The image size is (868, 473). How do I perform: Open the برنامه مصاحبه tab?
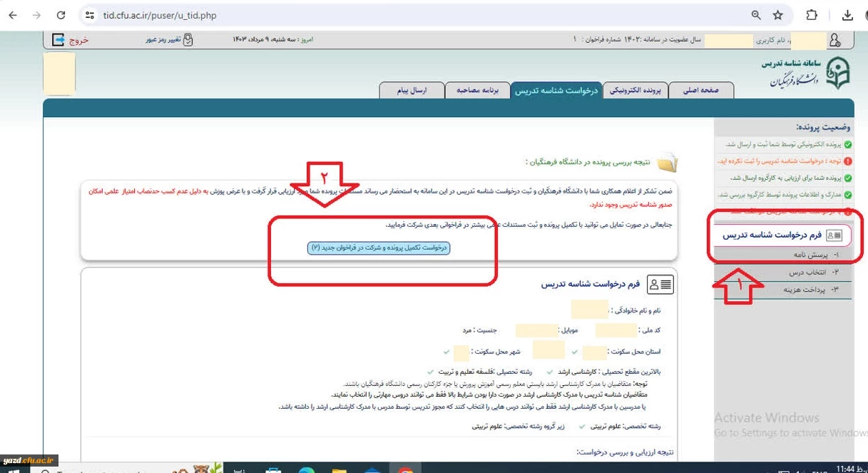pyautogui.click(x=478, y=91)
